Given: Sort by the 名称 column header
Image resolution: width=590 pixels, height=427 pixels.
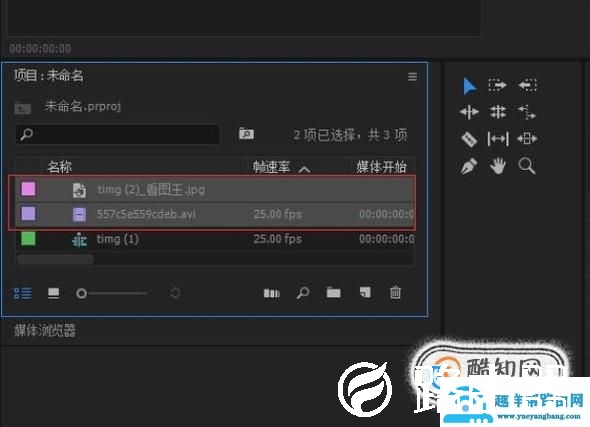Looking at the screenshot, I should click(x=59, y=167).
